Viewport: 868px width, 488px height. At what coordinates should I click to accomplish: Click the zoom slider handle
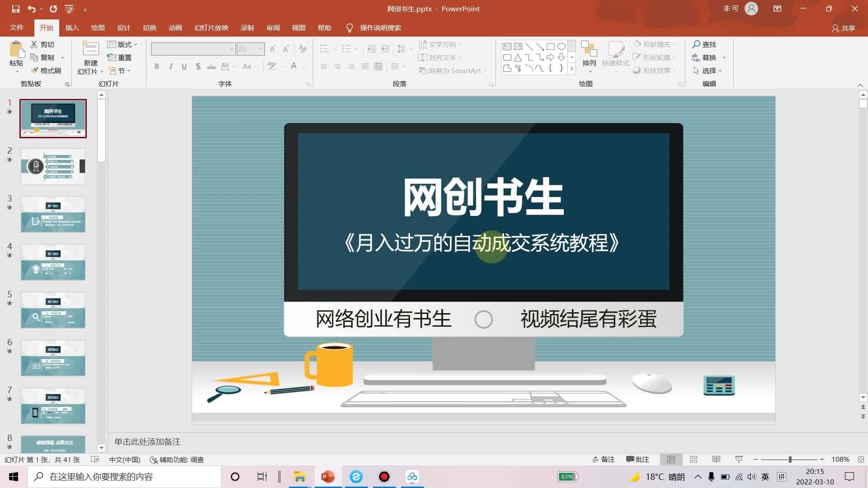[x=790, y=459]
